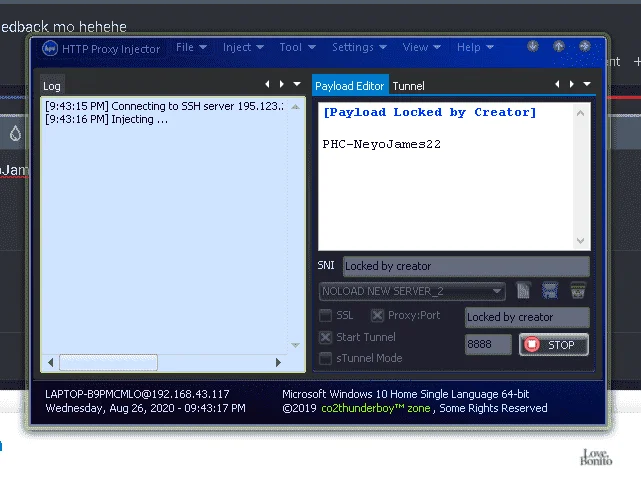The height and width of the screenshot is (481, 641).
Task: Click the right arrow in the Log panel header
Action: click(282, 84)
